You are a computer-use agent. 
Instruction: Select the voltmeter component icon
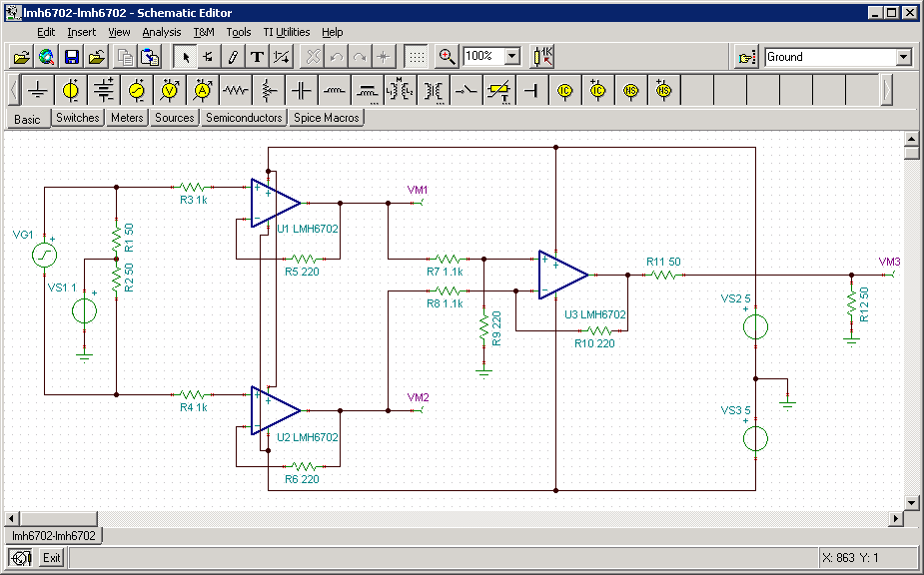click(x=170, y=90)
